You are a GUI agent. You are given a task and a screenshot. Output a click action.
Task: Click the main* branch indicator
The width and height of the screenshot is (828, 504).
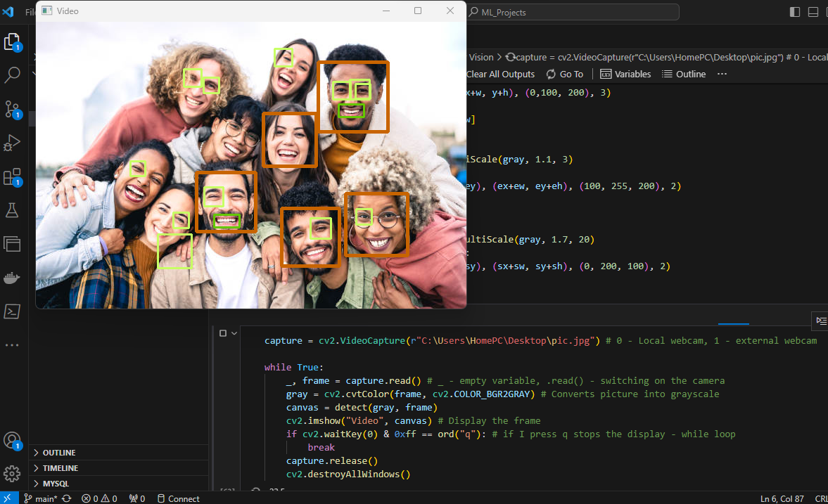point(40,498)
